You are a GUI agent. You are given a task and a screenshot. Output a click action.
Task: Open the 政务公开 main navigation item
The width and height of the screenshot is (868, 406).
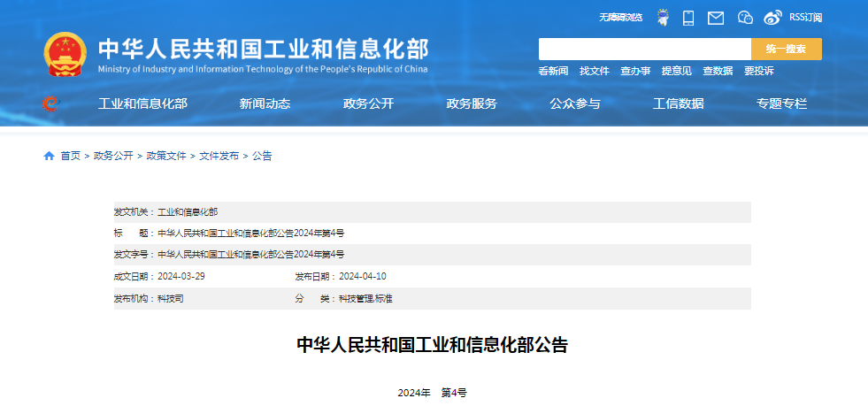point(368,104)
